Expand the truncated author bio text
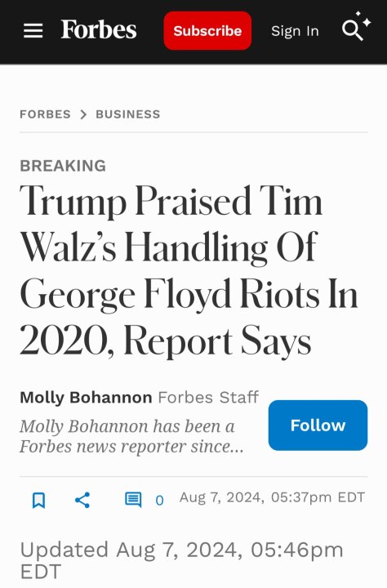The image size is (387, 588). click(132, 436)
